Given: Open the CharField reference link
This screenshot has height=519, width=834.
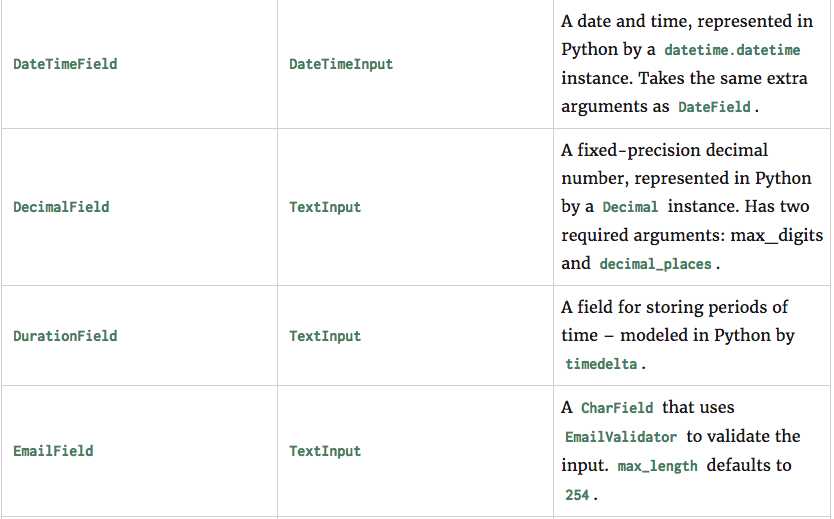Looking at the screenshot, I should [617, 408].
